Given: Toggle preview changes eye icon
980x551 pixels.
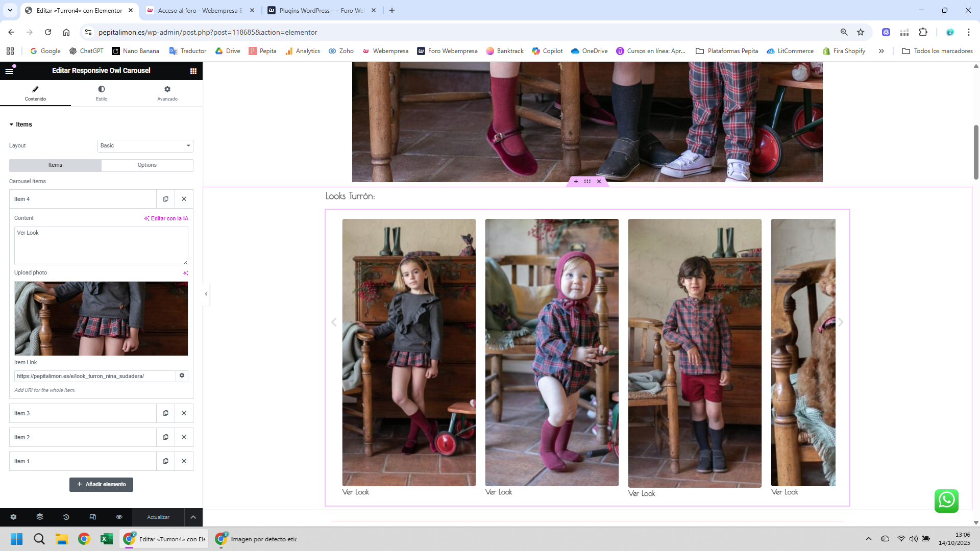Looking at the screenshot, I should (119, 517).
